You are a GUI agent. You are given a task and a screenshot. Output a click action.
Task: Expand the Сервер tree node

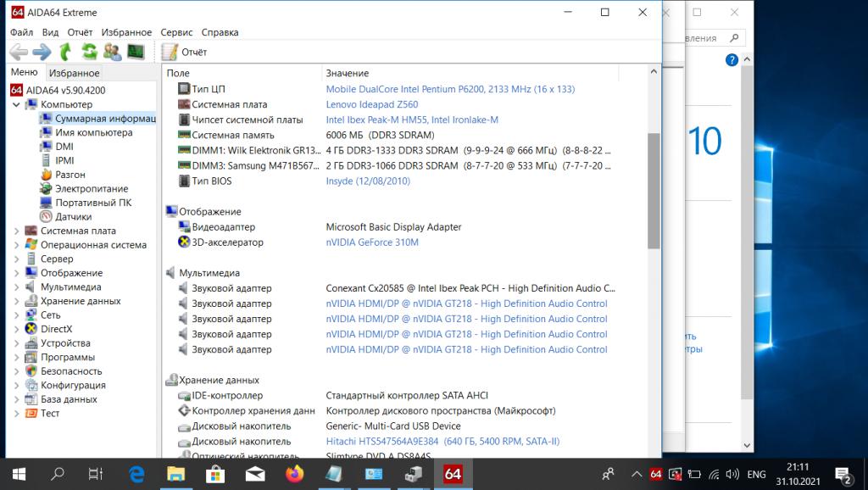[16, 259]
